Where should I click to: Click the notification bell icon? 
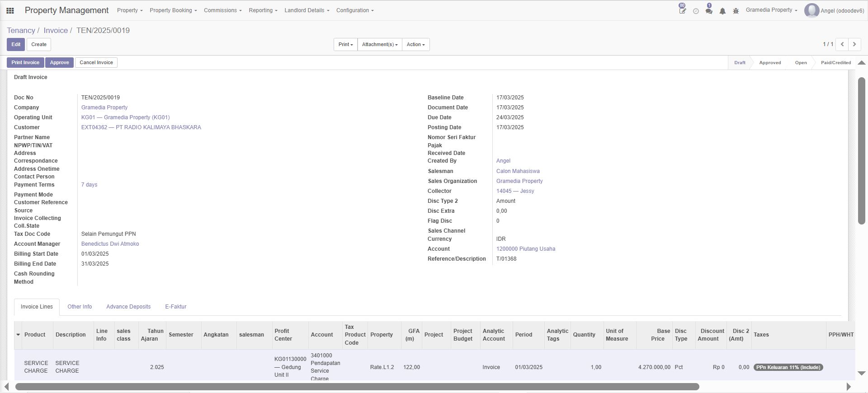click(722, 11)
